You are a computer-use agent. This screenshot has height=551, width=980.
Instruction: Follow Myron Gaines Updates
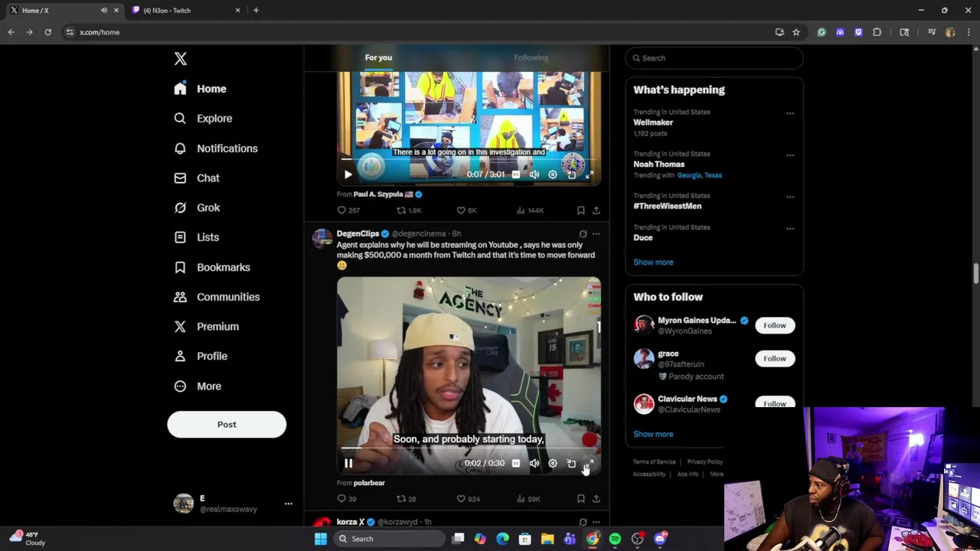point(774,325)
